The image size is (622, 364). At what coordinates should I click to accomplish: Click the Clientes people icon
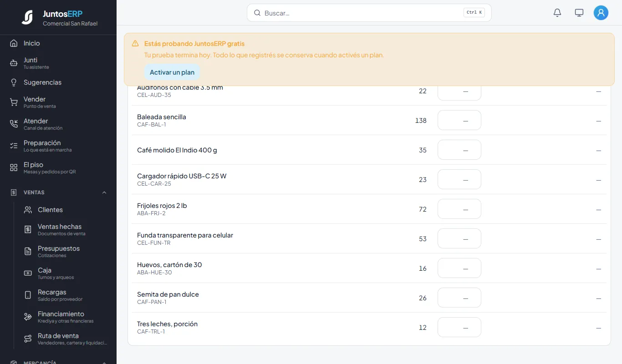click(28, 210)
